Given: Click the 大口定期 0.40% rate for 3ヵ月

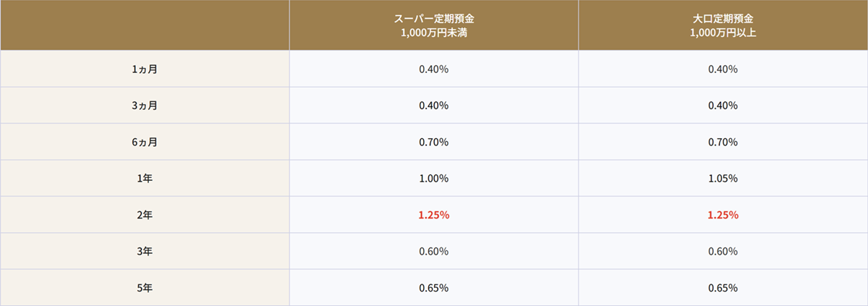Looking at the screenshot, I should click(x=723, y=106).
